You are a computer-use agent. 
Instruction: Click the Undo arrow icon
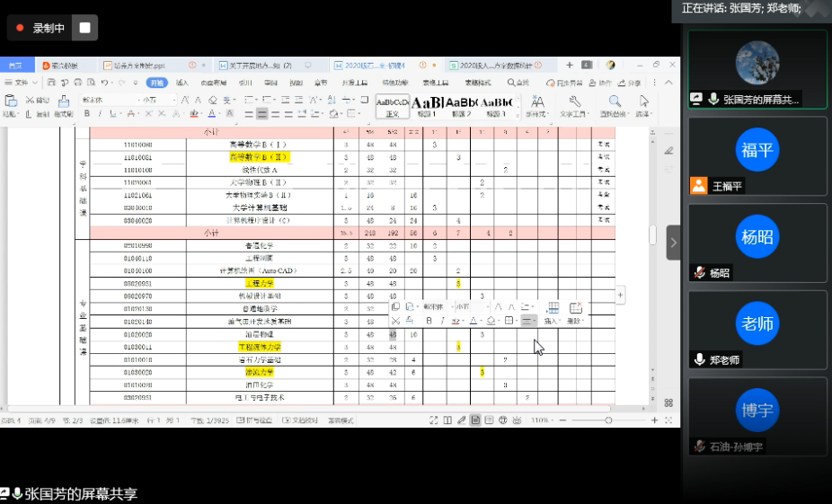click(x=105, y=83)
